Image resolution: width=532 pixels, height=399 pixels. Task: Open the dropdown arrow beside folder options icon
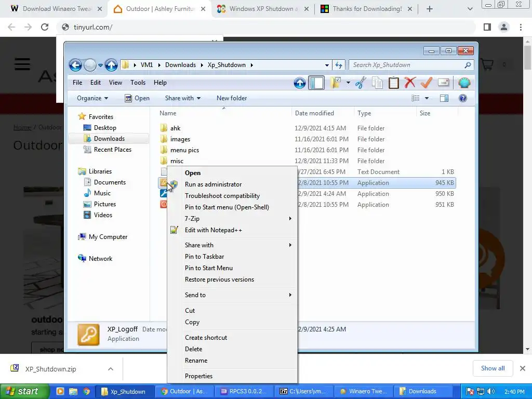click(x=348, y=83)
